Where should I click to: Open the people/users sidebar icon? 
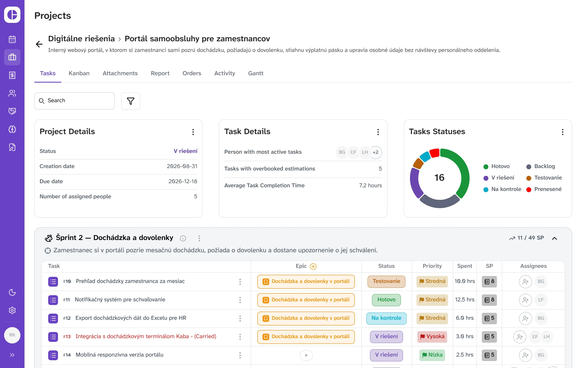click(x=12, y=93)
